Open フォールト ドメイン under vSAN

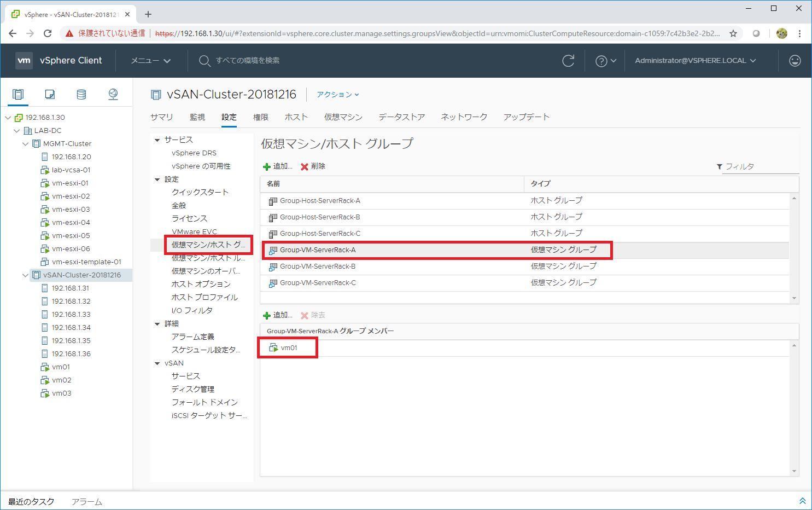[x=205, y=403]
